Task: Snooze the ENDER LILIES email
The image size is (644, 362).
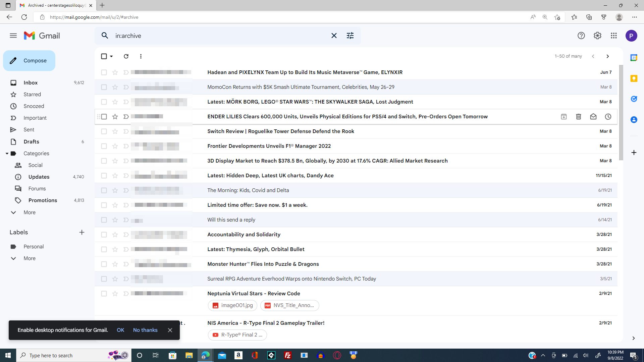Action: (608, 117)
